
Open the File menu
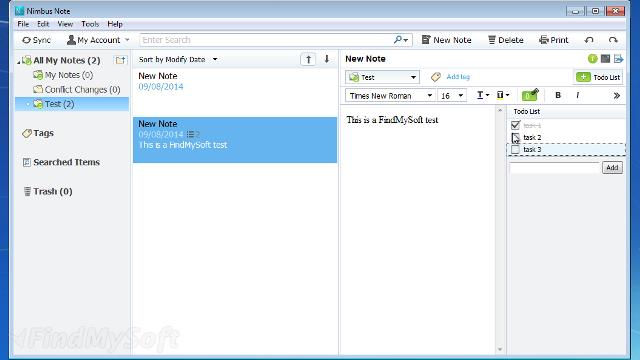(23, 24)
